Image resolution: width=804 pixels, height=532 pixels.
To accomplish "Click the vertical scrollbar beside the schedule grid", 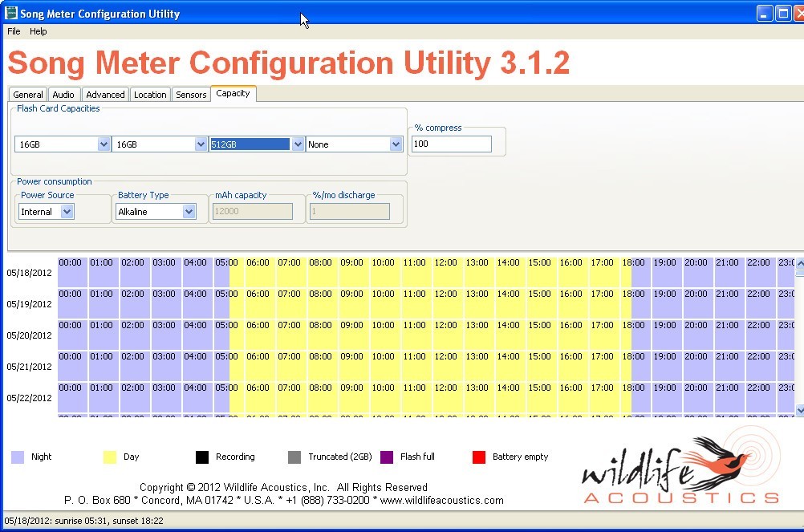I will [x=799, y=337].
